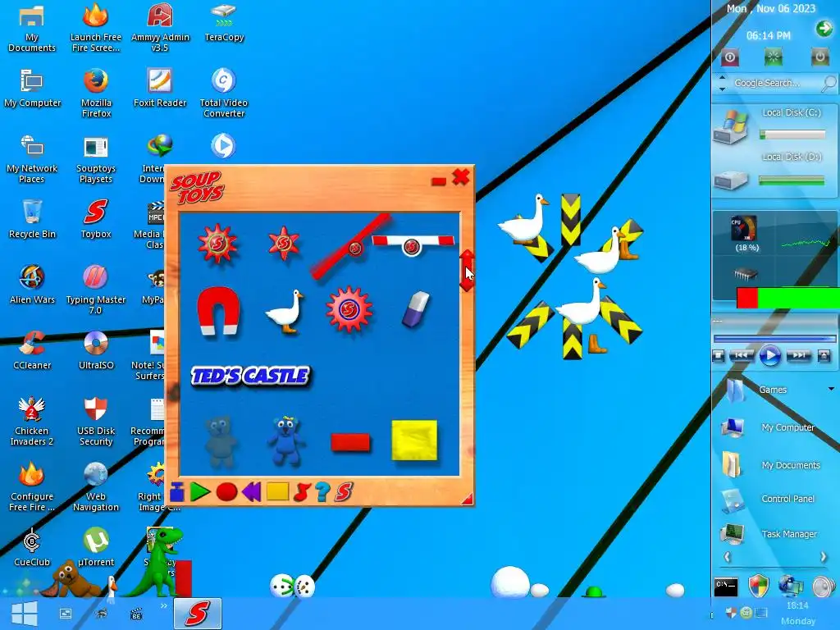Click the eject button in sidebar player
This screenshot has width=840, height=630.
[x=824, y=356]
